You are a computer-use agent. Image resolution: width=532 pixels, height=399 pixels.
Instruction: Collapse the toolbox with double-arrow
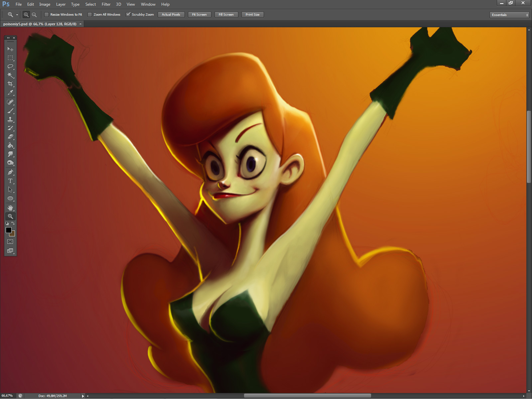coord(8,38)
